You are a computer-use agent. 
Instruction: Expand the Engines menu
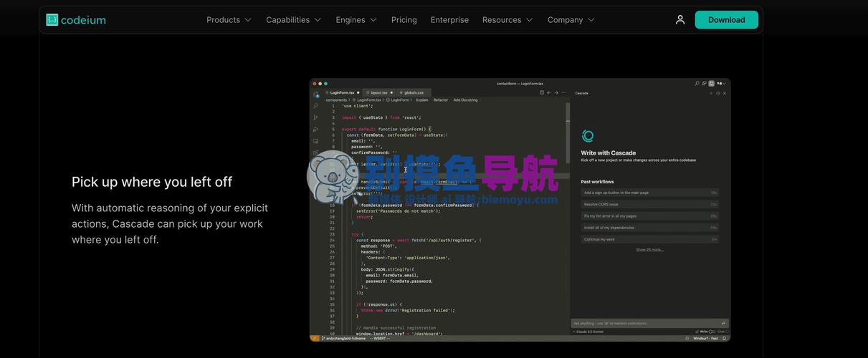(x=356, y=20)
